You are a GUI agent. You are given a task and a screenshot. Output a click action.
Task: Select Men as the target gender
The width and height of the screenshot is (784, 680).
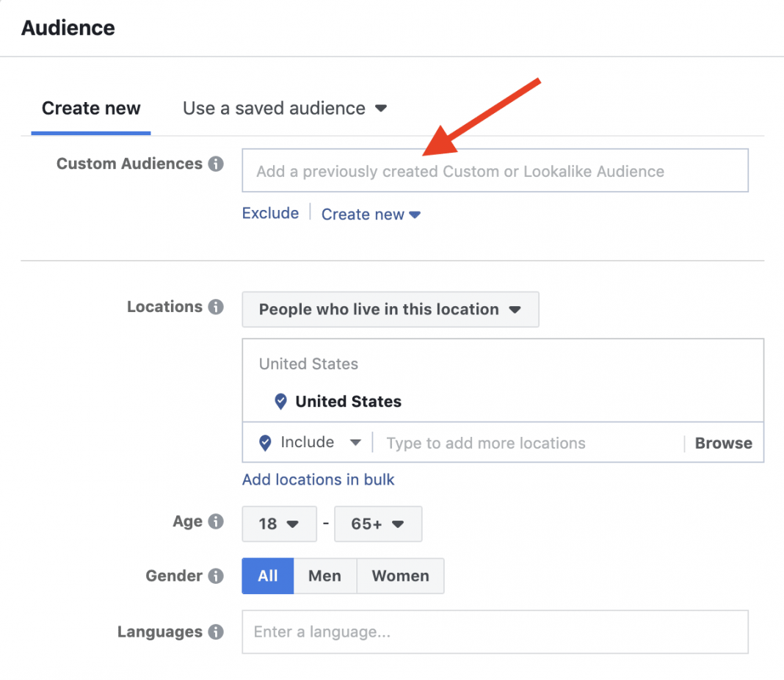pyautogui.click(x=324, y=576)
